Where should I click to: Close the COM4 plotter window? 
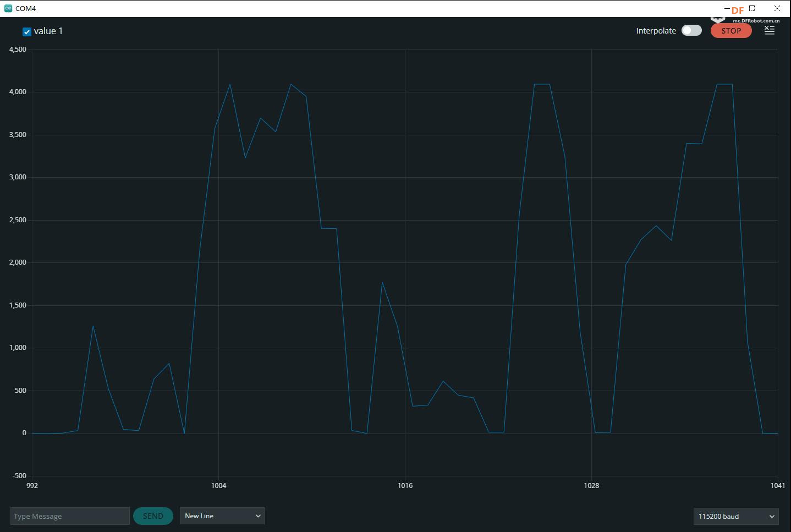click(x=777, y=8)
